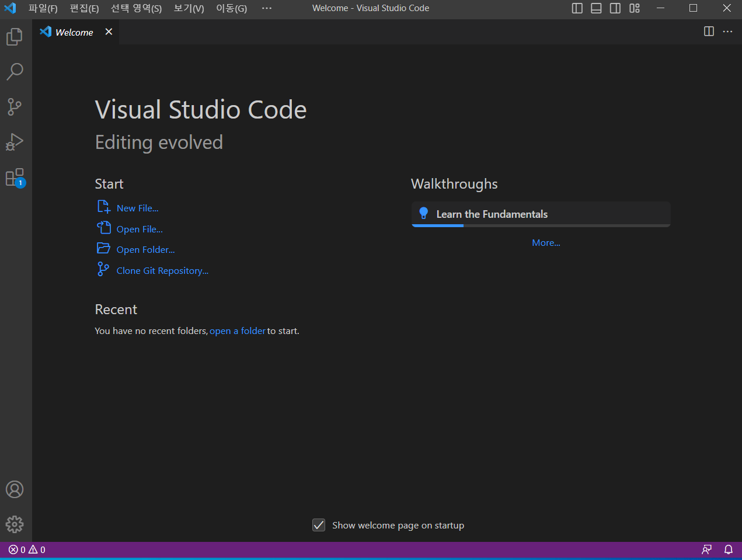Click the 'open a folder' link
742x560 pixels.
coord(238,331)
